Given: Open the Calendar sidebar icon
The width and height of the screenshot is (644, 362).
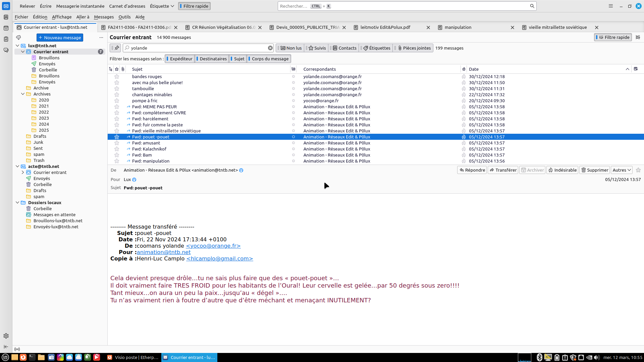Looking at the screenshot, I should click(x=6, y=28).
